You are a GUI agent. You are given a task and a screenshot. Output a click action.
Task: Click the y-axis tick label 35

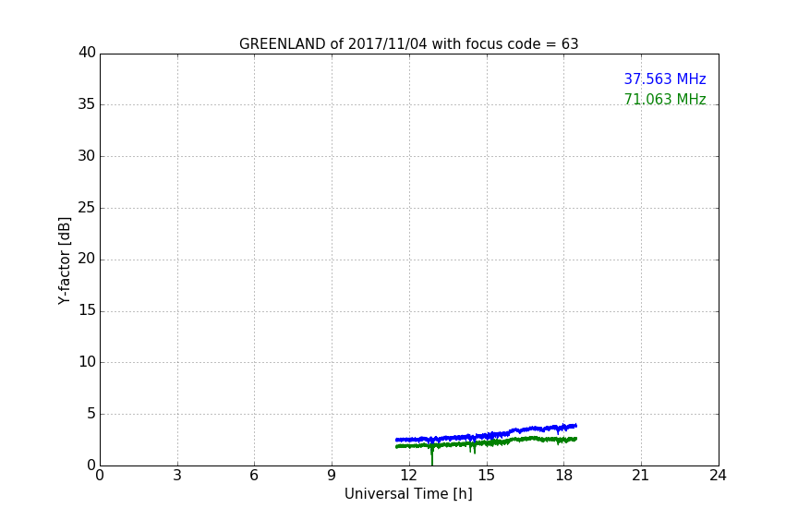coord(87,104)
